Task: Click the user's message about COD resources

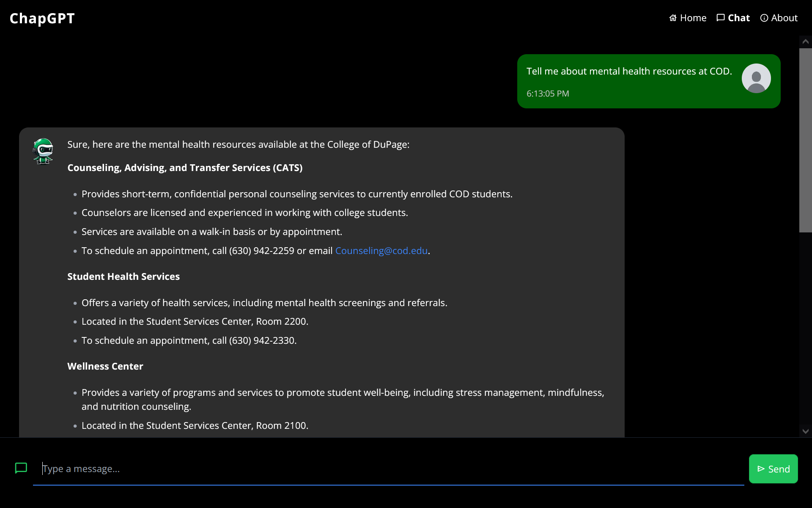Action: [x=629, y=71]
